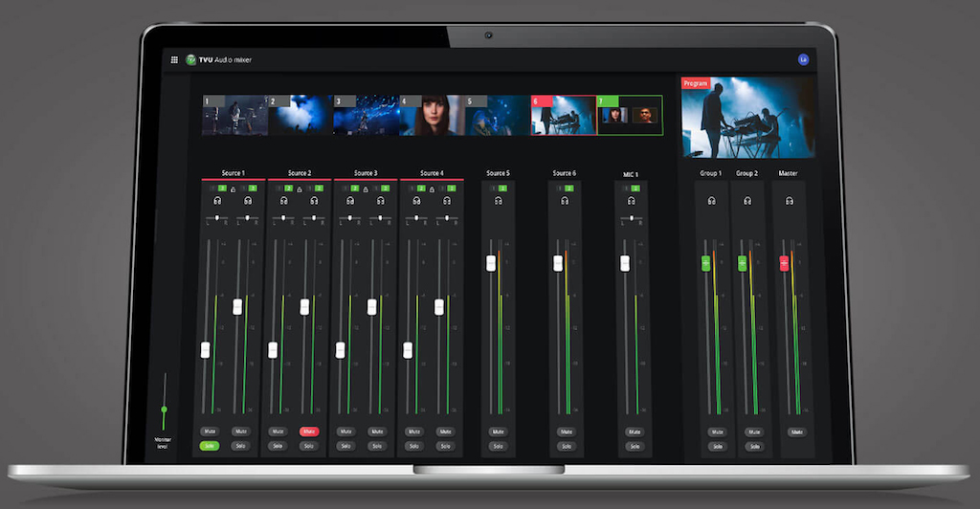
Task: Select source thumbnail 2 with blue smoke
Action: (301, 115)
